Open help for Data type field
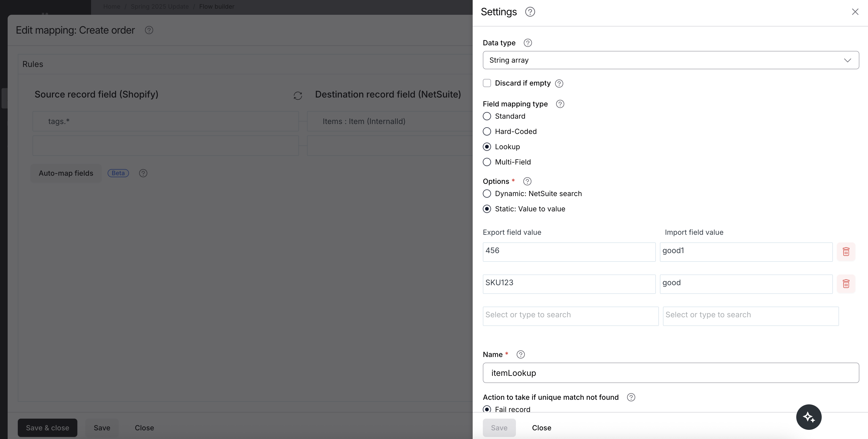The height and width of the screenshot is (439, 868). pos(528,43)
